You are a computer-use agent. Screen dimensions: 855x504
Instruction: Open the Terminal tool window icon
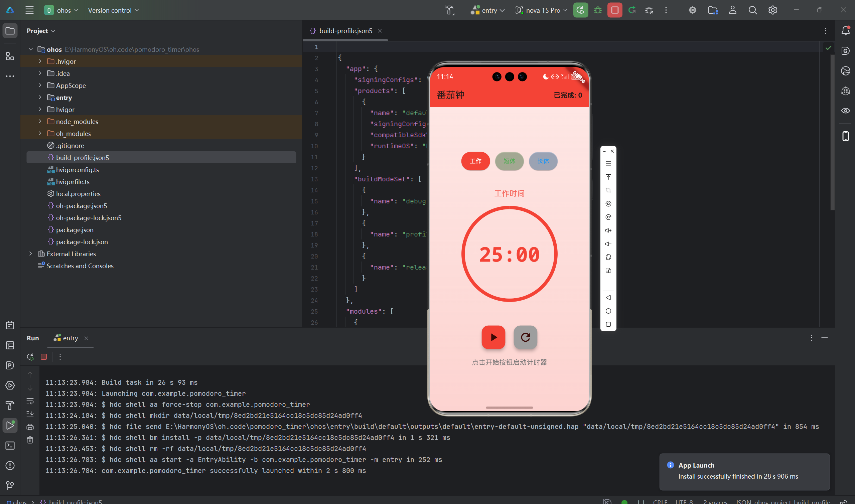tap(10, 445)
